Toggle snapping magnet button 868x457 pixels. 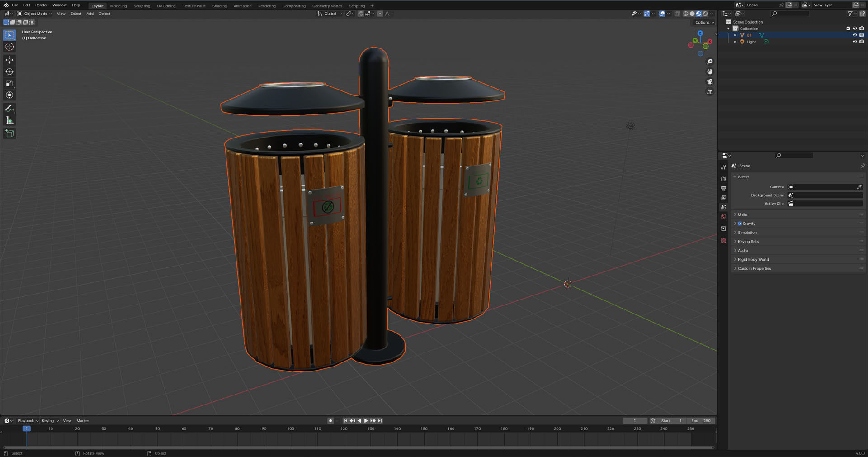click(361, 14)
